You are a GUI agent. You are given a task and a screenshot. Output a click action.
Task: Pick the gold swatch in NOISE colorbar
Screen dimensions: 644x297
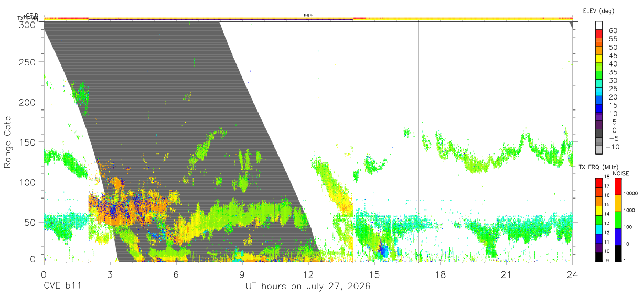pos(618,203)
